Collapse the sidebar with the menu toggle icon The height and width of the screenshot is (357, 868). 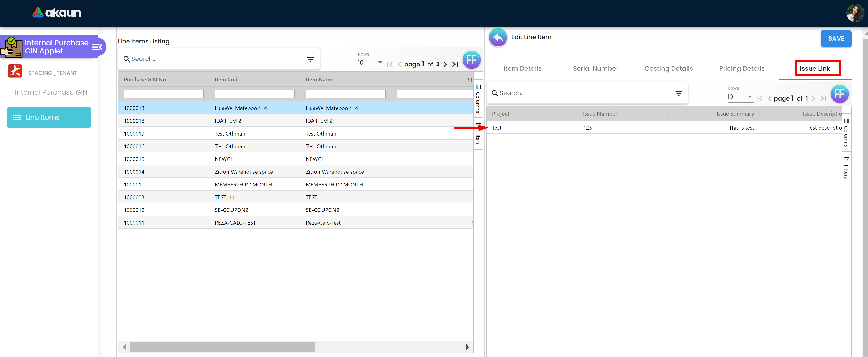[97, 47]
